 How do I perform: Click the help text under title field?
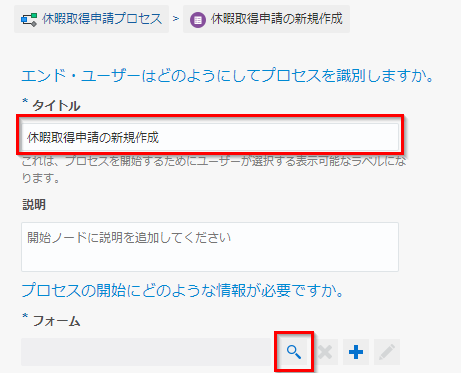click(214, 170)
